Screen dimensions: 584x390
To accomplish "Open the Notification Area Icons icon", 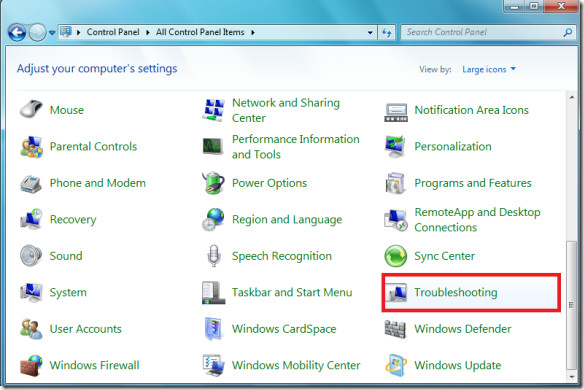I will coord(396,112).
